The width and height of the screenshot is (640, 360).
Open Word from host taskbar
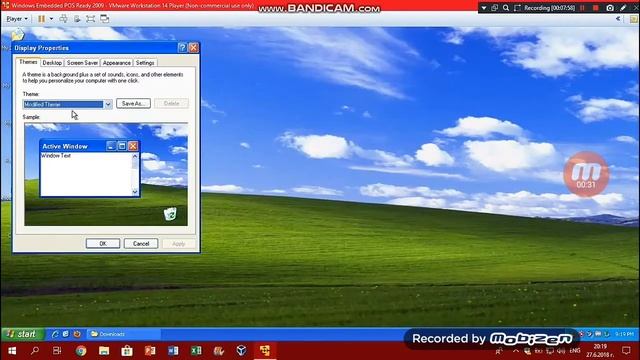(x=173, y=351)
